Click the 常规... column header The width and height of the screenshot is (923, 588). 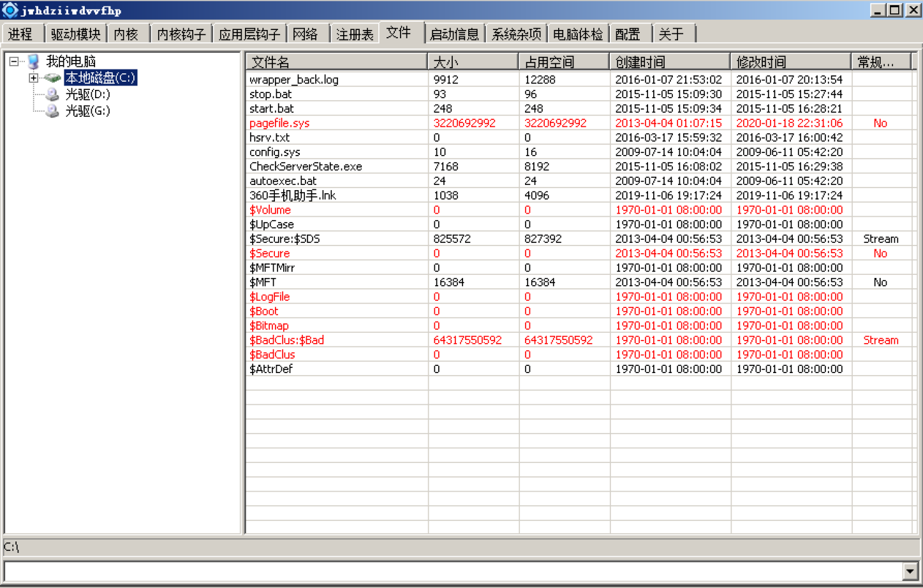pyautogui.click(x=882, y=62)
